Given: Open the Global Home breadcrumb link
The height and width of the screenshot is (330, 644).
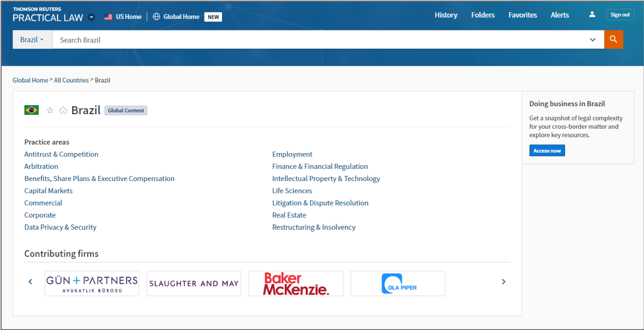Looking at the screenshot, I should click(x=30, y=80).
